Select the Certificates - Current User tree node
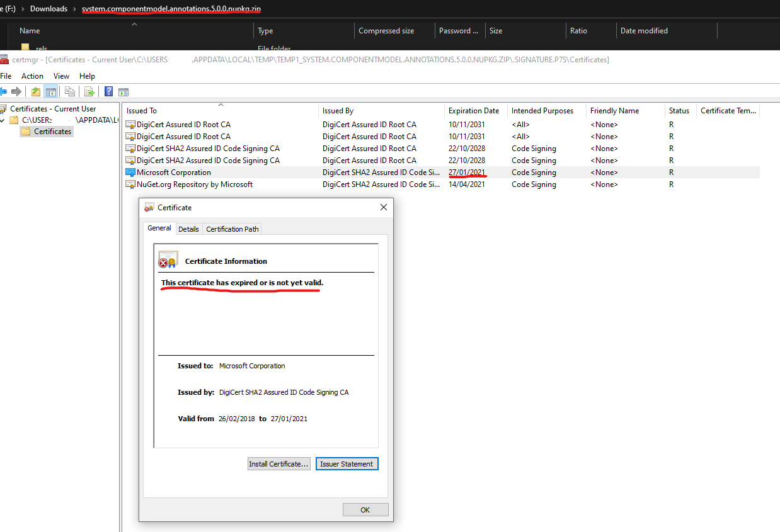Viewport: 780px width, 532px height. 53,109
